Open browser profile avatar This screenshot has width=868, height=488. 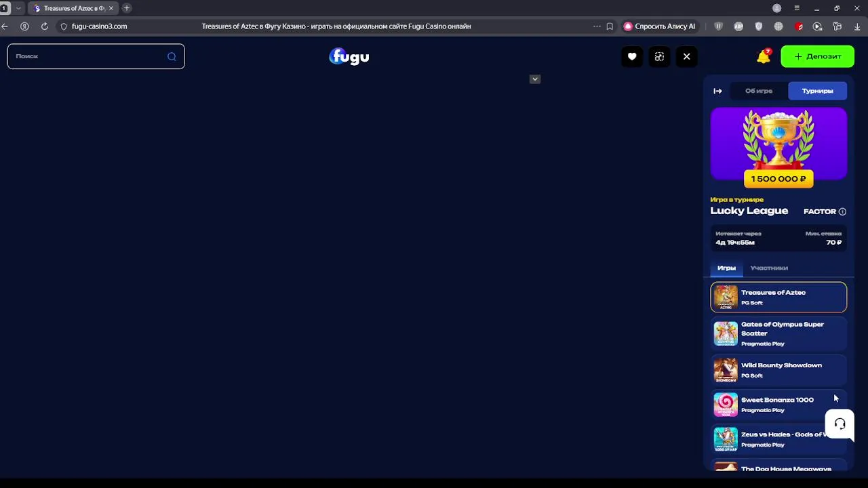[777, 8]
